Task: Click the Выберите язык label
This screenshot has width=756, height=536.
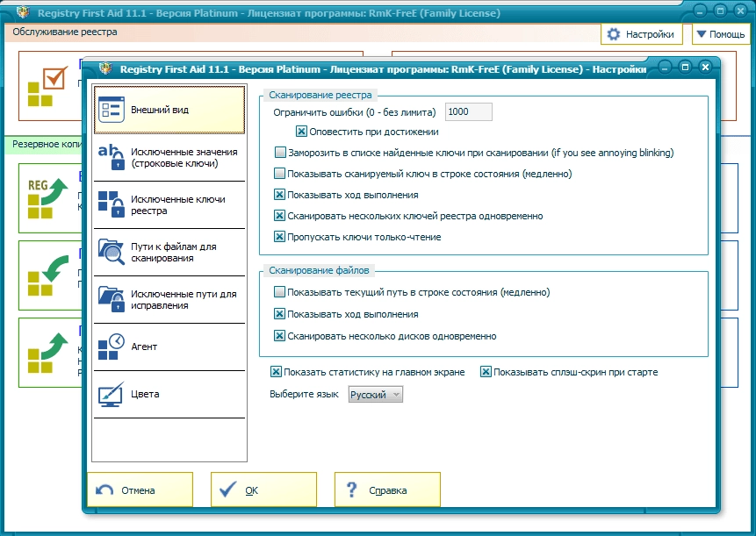Action: 304,394
